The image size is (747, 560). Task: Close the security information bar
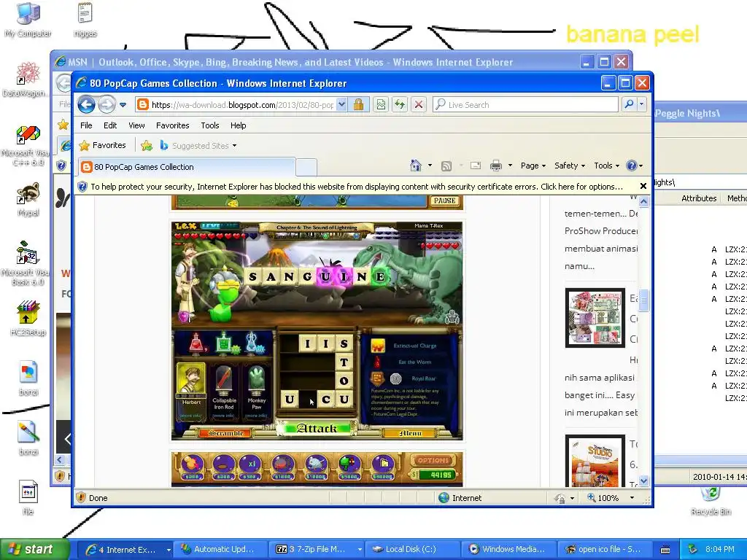coord(643,186)
